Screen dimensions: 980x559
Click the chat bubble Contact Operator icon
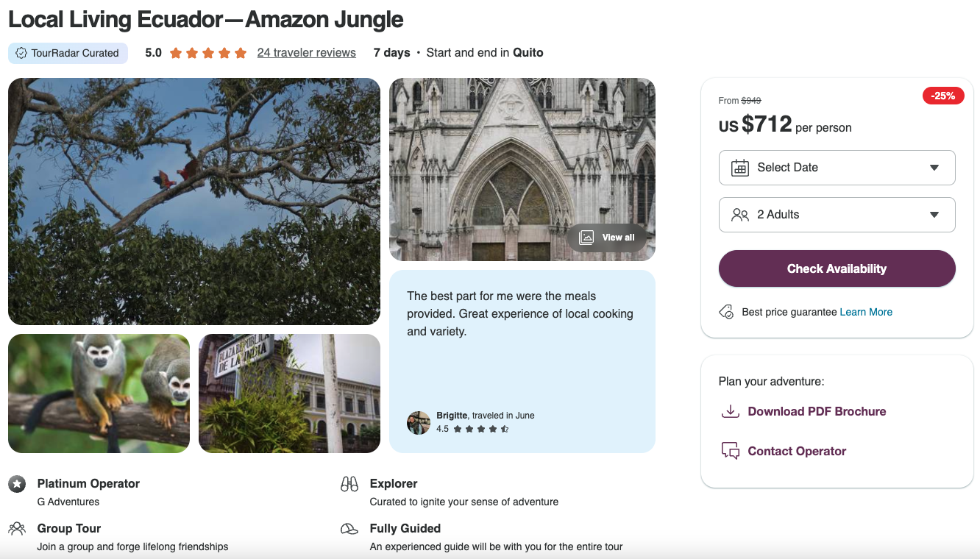click(x=730, y=451)
